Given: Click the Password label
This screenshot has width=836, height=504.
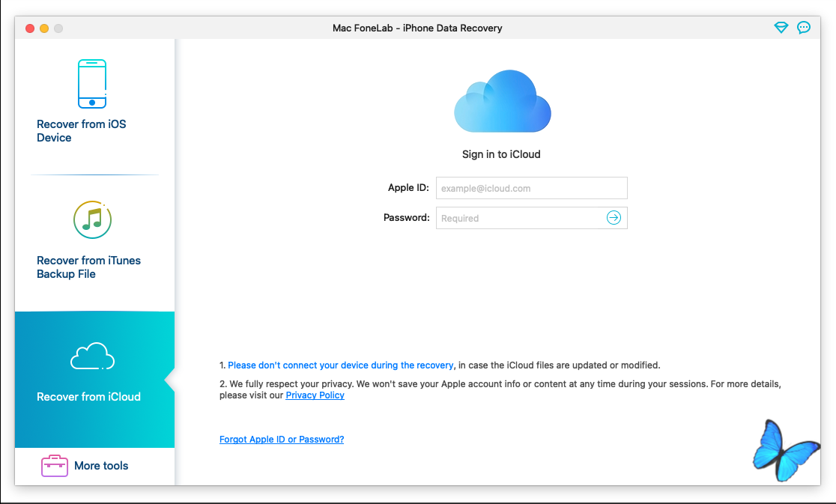Looking at the screenshot, I should (406, 217).
